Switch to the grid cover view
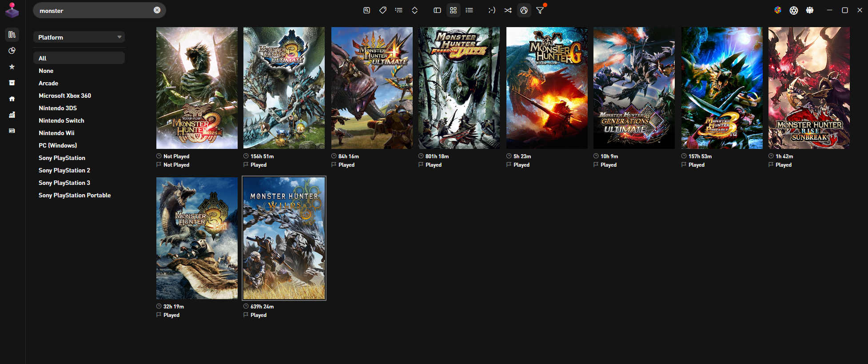Viewport: 868px width, 364px height. 453,10
